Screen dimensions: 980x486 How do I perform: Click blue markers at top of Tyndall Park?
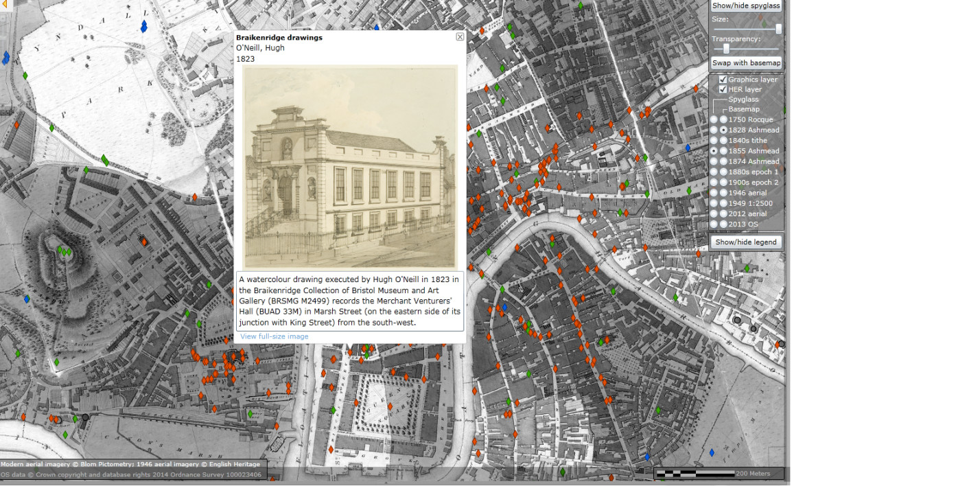click(143, 27)
